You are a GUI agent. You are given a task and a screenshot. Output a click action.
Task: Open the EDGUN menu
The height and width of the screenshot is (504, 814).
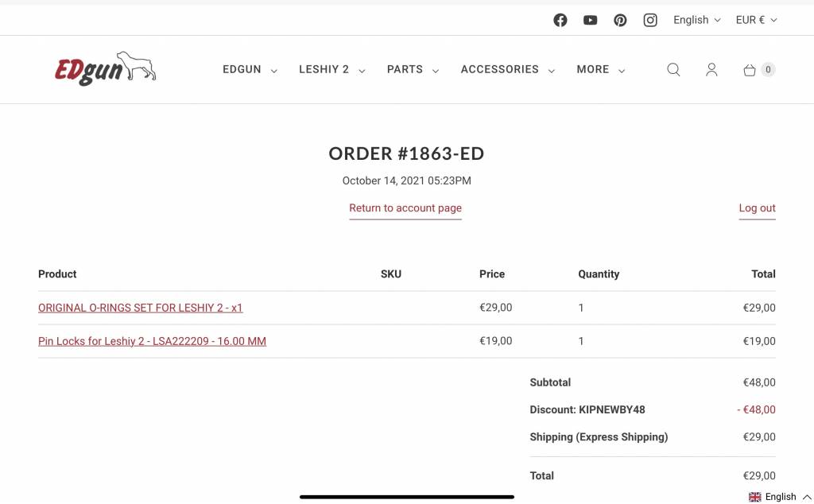tap(250, 69)
